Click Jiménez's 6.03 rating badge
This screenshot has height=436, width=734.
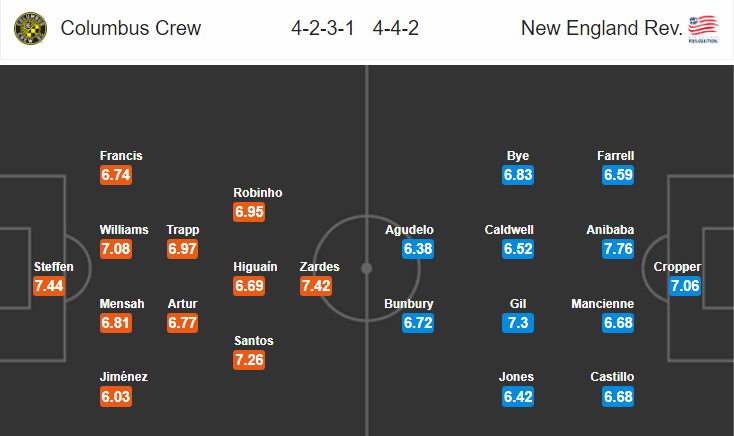(116, 397)
